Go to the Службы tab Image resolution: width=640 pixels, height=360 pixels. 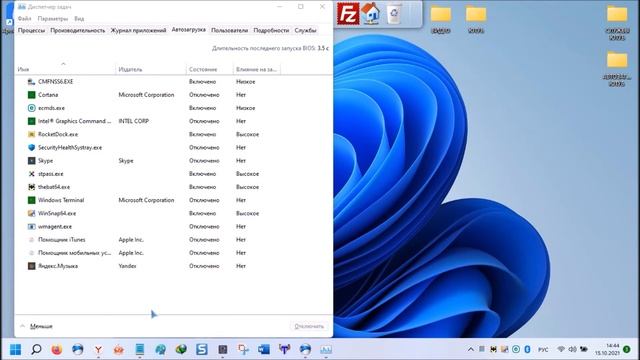(x=305, y=30)
